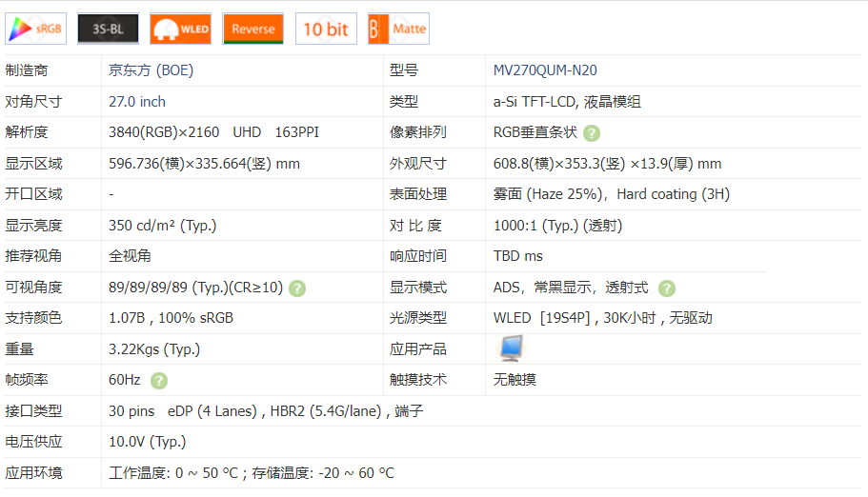Viewport: 868px width, 497px height.
Task: Click the 像素排列 row label
Action: point(418,132)
